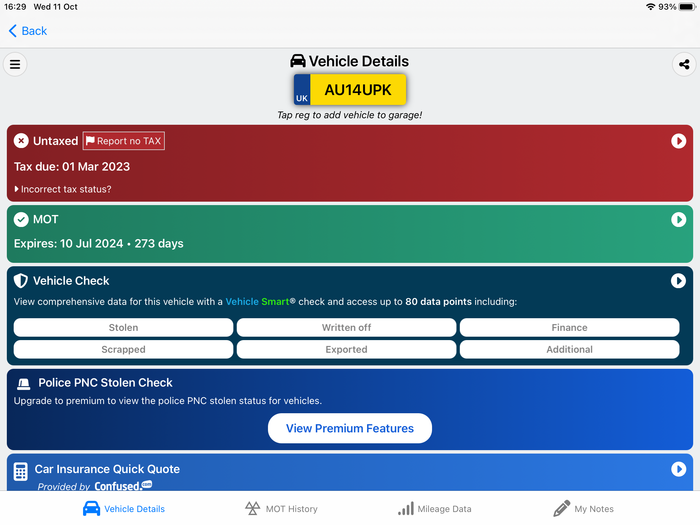
Task: Open Untaxed details with the arrow
Action: click(x=679, y=141)
